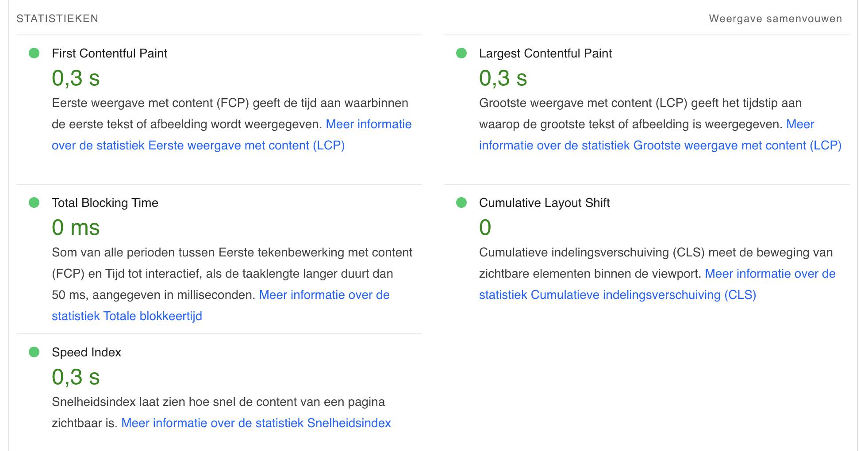The image size is (868, 451).
Task: Click the green status dot beside Largest Contentful Paint
Action: point(461,54)
